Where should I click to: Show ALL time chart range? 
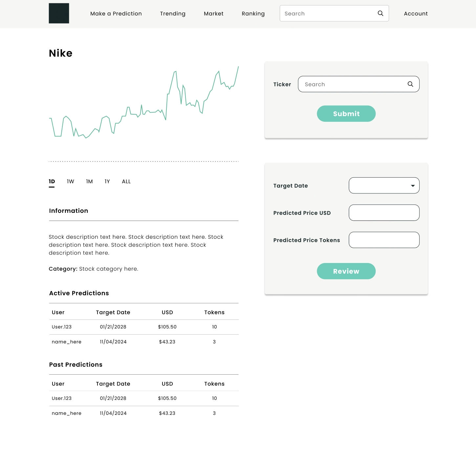click(126, 182)
